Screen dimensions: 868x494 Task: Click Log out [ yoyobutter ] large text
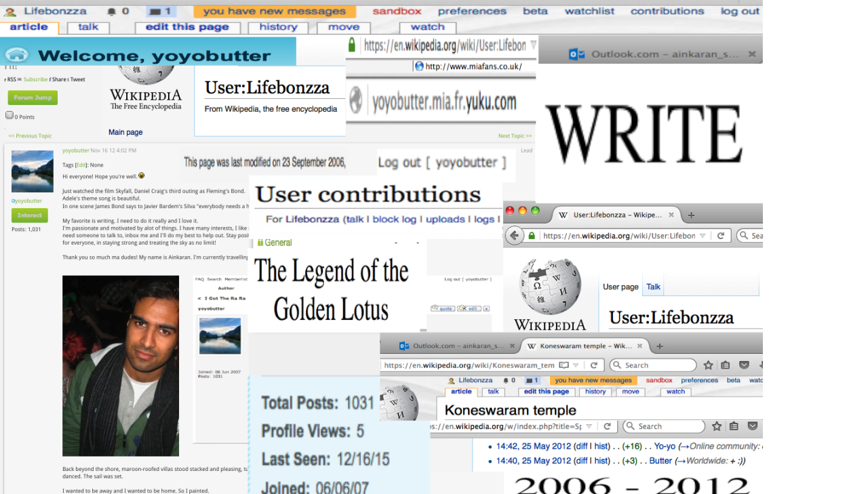pyautogui.click(x=442, y=163)
